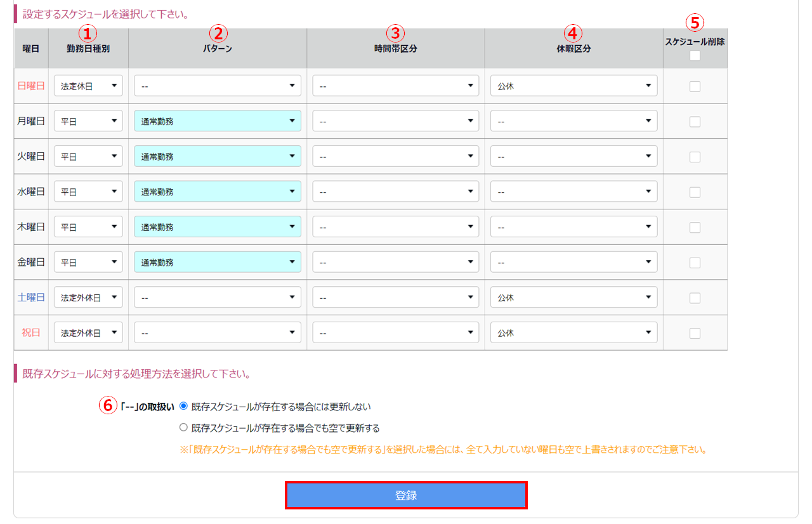Select radio 既存スケジュールが存在する場合でも空で更新する
Image resolution: width=812 pixels, height=524 pixels.
point(184,428)
